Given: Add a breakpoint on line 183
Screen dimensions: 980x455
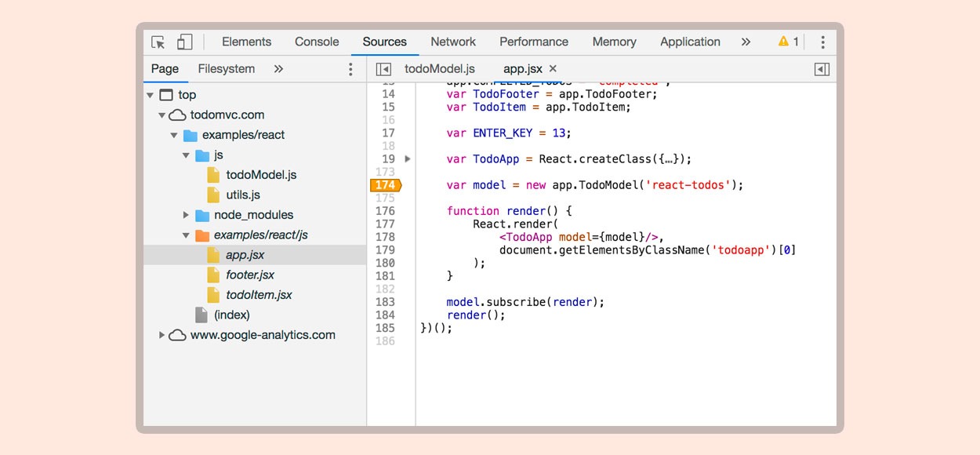Looking at the screenshot, I should [385, 302].
